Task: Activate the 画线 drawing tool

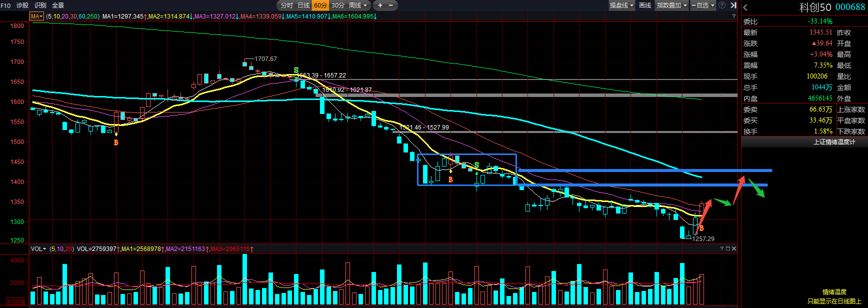Action: [645, 5]
